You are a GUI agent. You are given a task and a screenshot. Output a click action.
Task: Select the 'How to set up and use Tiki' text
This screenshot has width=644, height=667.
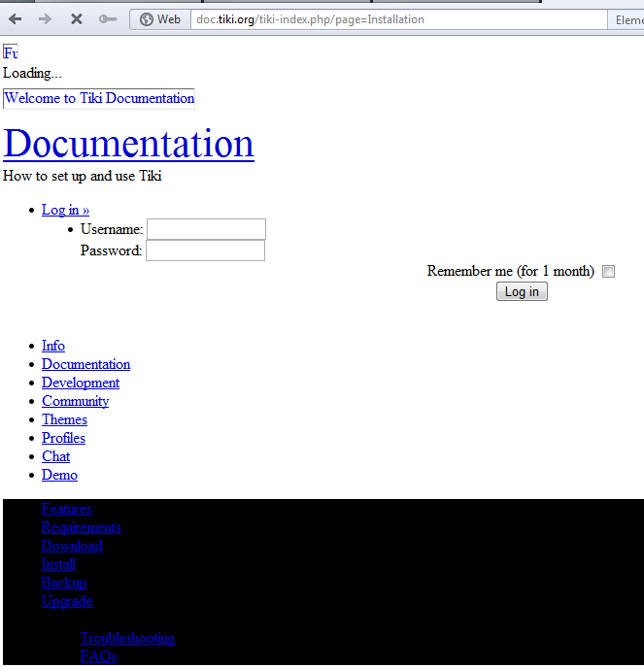[83, 176]
